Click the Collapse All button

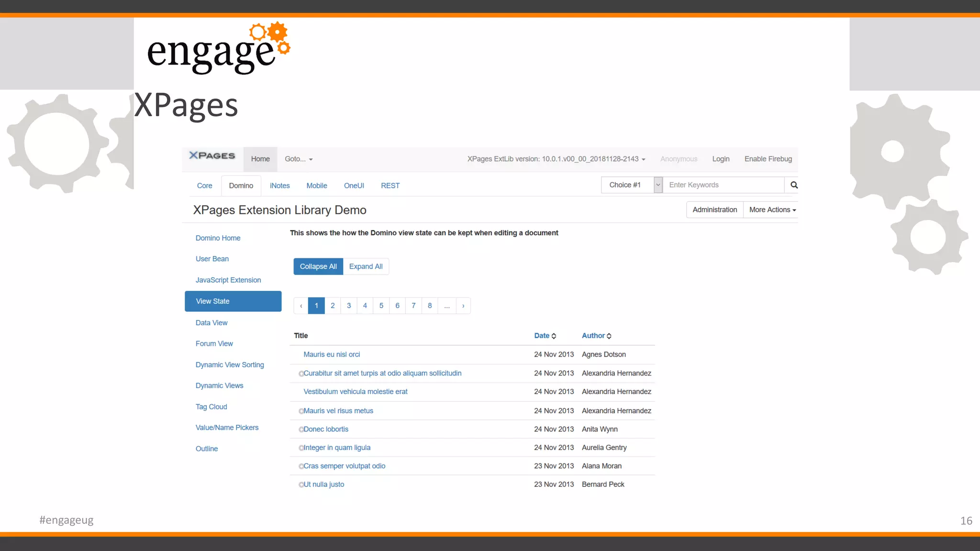coord(318,266)
